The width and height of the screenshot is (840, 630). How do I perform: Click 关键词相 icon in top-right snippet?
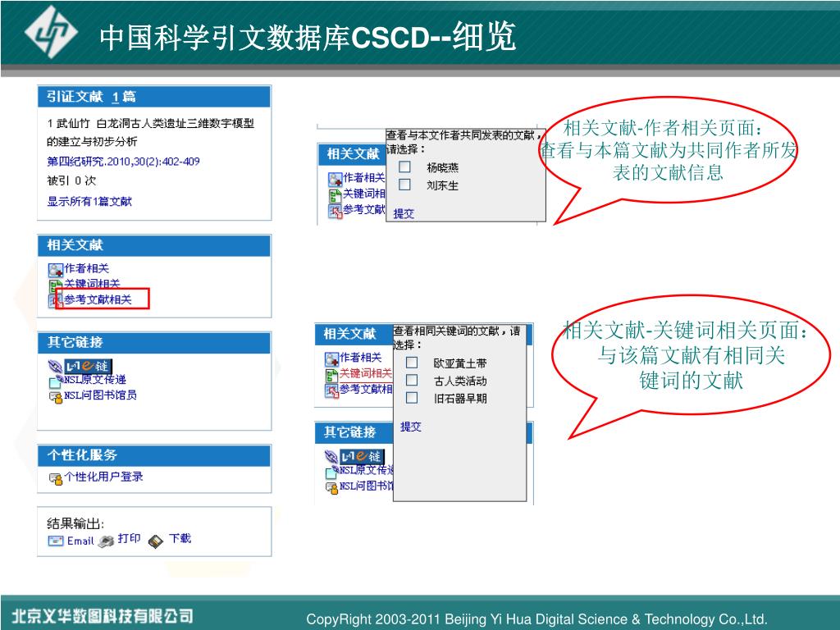coord(336,195)
